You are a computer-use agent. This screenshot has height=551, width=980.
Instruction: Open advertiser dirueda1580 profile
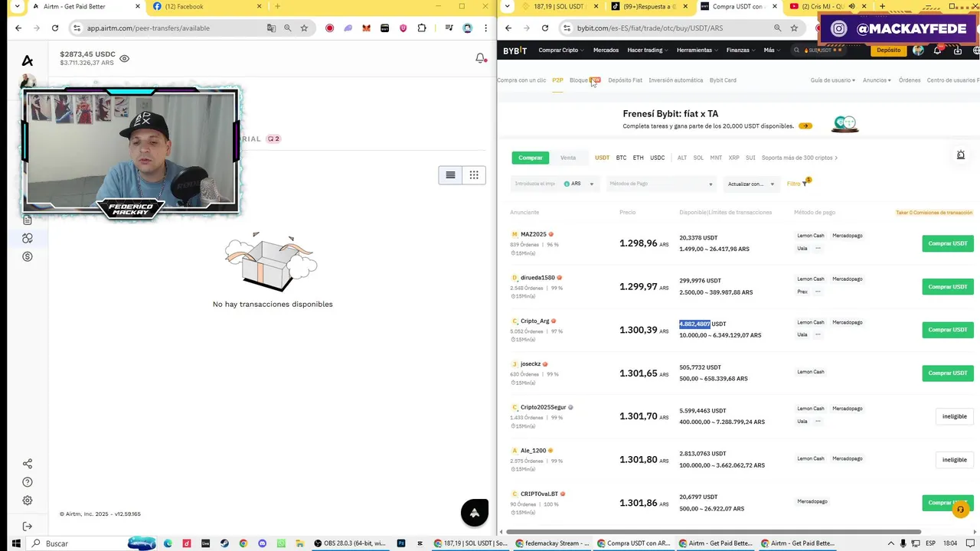pos(537,278)
